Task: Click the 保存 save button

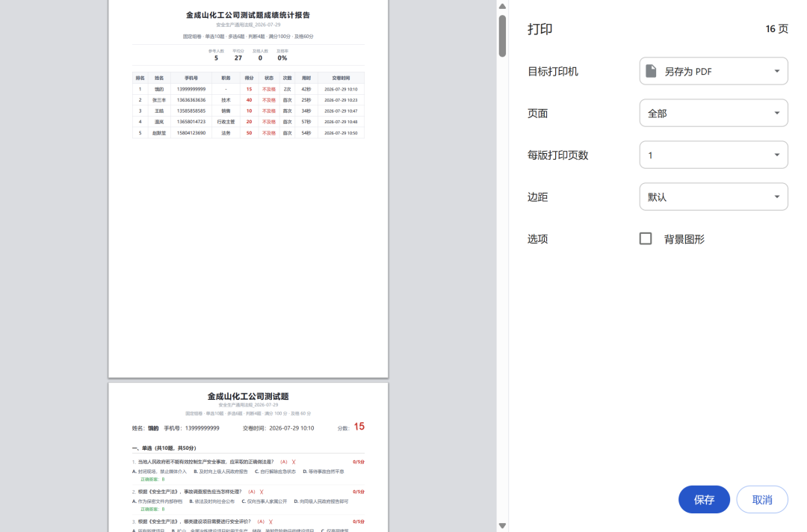Action: [704, 500]
